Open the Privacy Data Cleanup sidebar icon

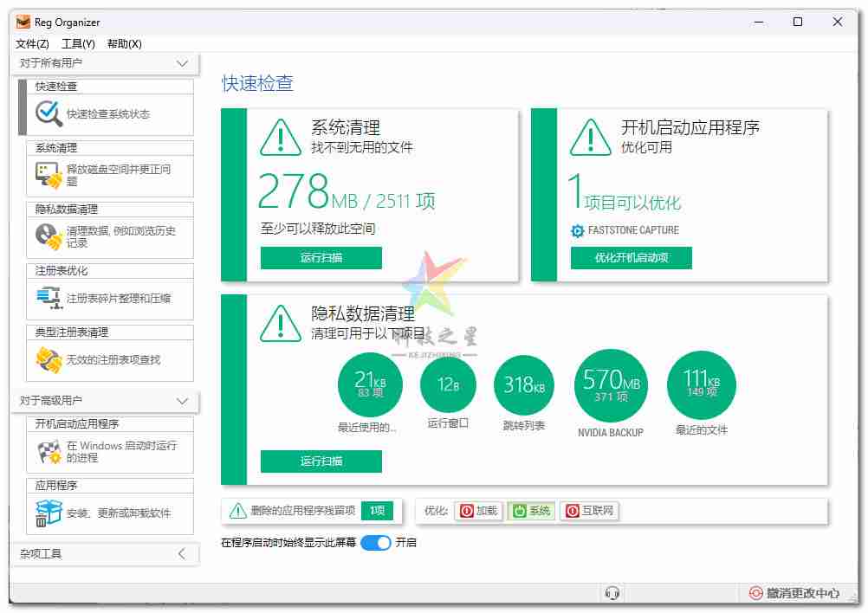tap(49, 236)
